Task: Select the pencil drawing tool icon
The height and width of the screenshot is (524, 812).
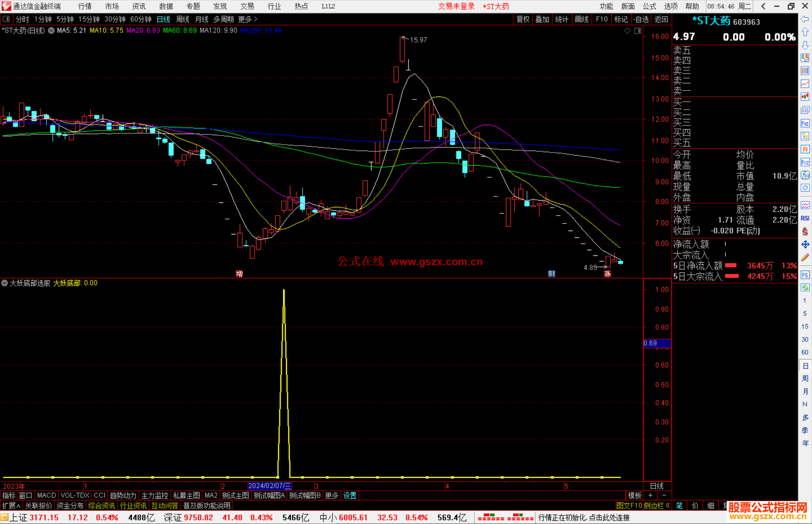Action: point(805,257)
